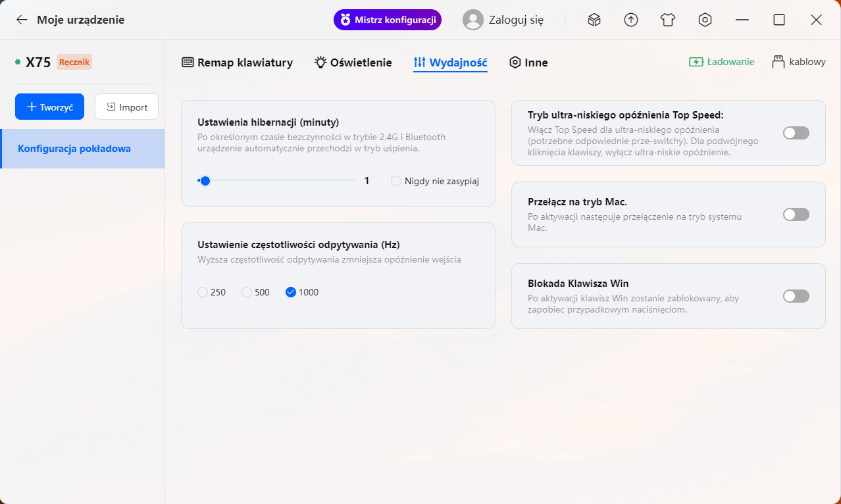Select Nigdy nie zasypiaj option

pyautogui.click(x=396, y=181)
